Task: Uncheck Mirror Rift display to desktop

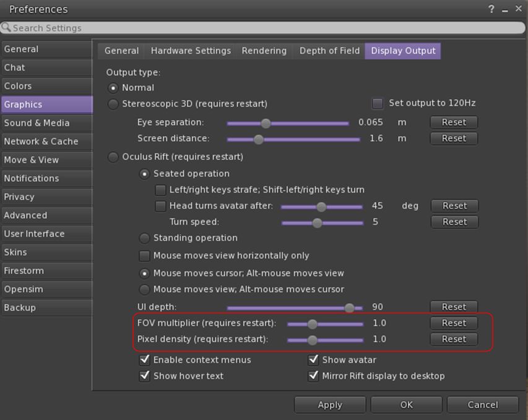Action: [313, 376]
